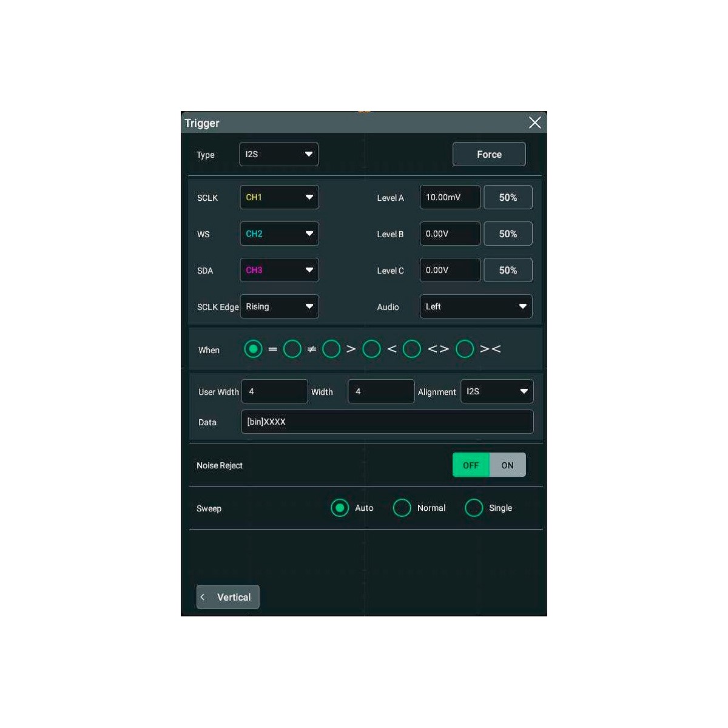Select the equals condition radio button
The image size is (728, 728).
click(253, 349)
